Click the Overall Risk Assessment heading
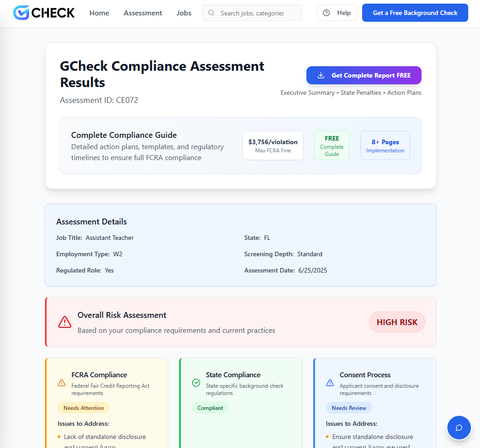The height and width of the screenshot is (448, 480). [122, 315]
